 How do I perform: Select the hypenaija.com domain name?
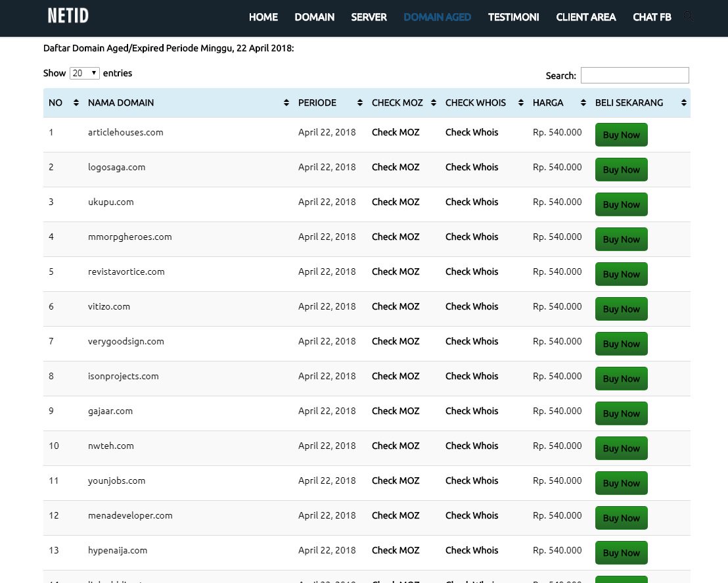click(118, 551)
